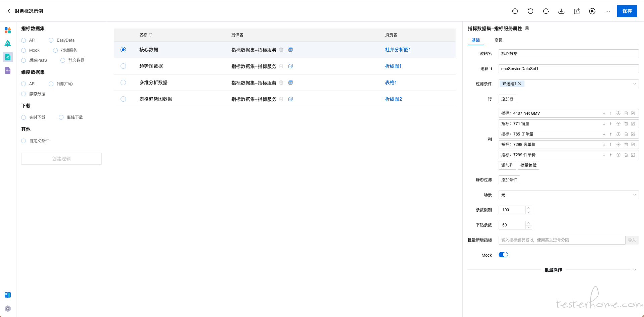Viewport: 644px width, 317px height.
Task: Move 4107 Net GMV indicator down
Action: tap(604, 113)
